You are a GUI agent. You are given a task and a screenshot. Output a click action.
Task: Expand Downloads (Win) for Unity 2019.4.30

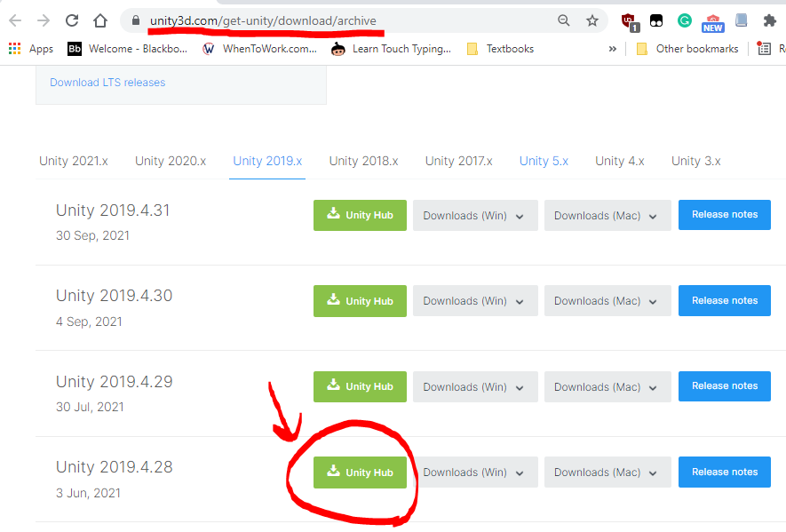pos(475,300)
